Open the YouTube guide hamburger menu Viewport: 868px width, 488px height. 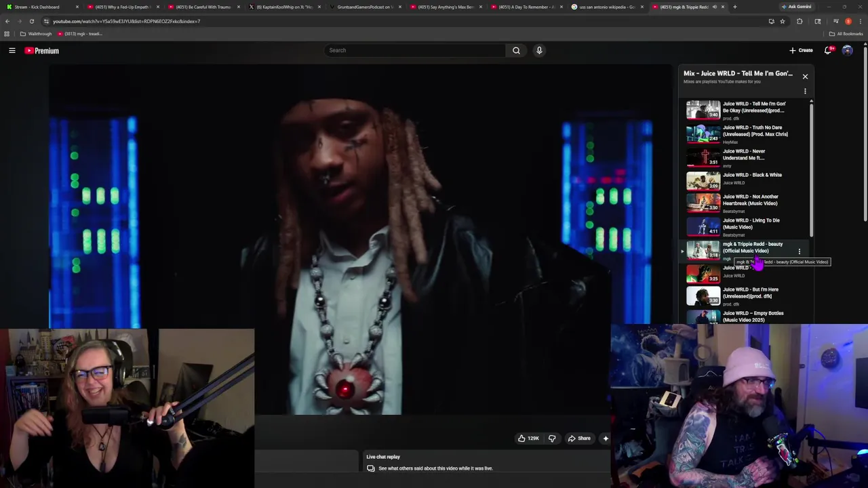coord(12,50)
